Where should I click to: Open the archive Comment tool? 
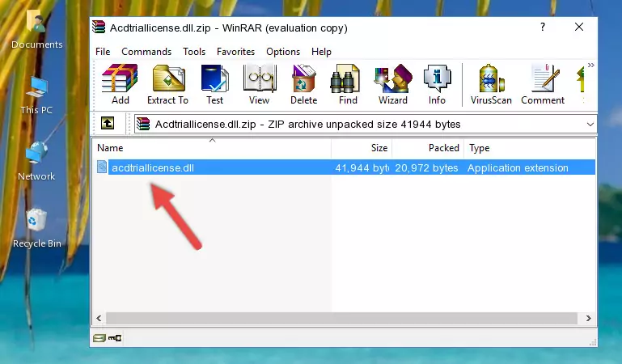pyautogui.click(x=543, y=84)
